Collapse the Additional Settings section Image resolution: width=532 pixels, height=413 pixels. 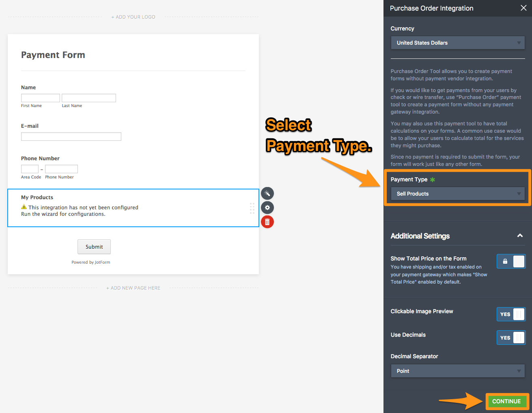520,236
